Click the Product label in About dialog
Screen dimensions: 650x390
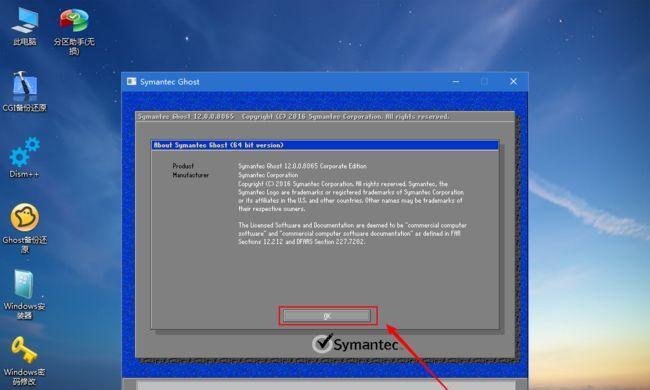[183, 166]
